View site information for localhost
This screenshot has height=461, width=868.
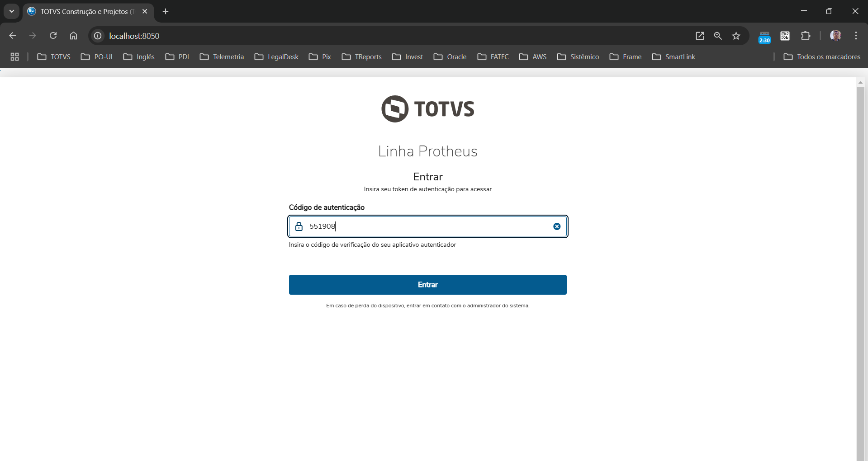(98, 36)
